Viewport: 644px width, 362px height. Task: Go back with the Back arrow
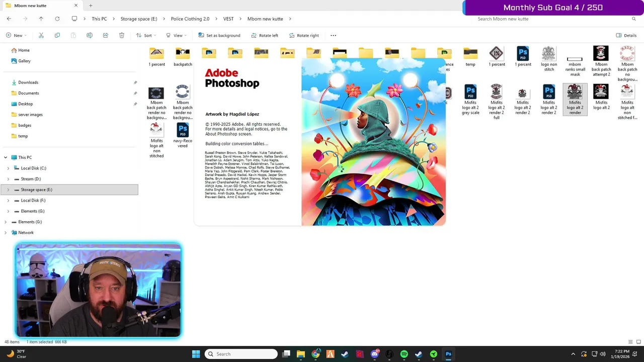click(x=9, y=19)
